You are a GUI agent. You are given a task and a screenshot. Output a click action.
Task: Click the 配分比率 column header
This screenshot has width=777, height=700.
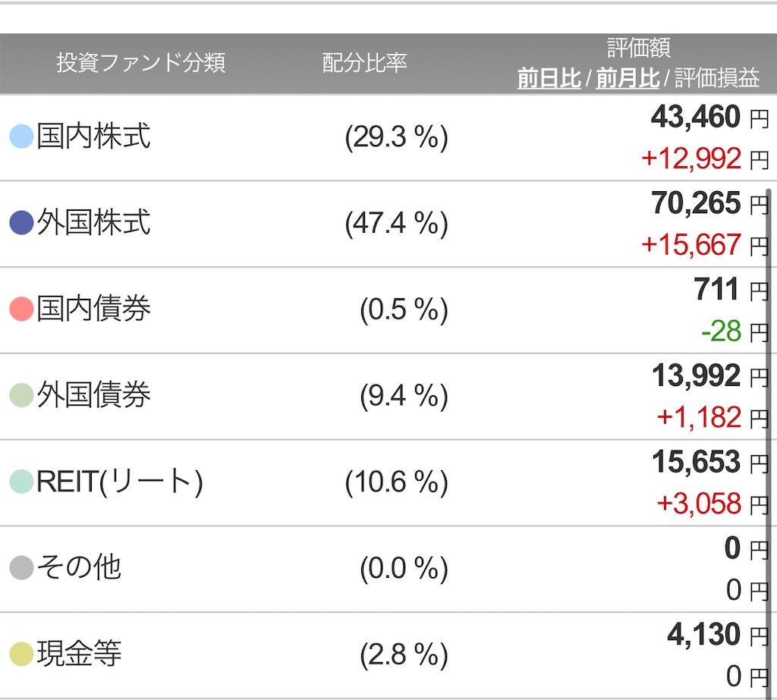tap(364, 63)
